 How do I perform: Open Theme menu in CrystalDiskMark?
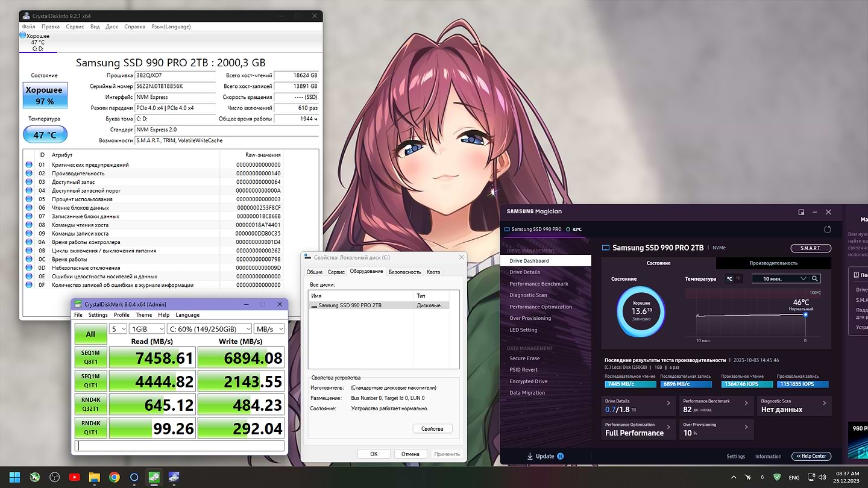click(143, 314)
